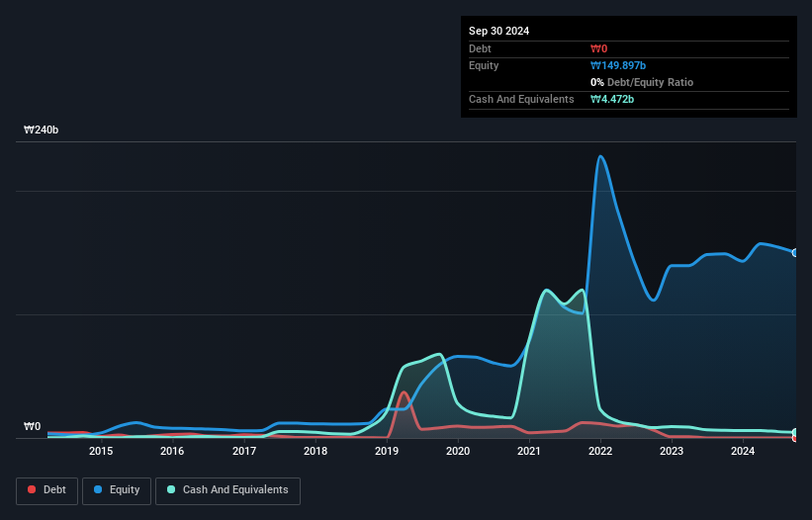This screenshot has width=812, height=520.
Task: Click the 2023 x-axis label
Action: (672, 451)
